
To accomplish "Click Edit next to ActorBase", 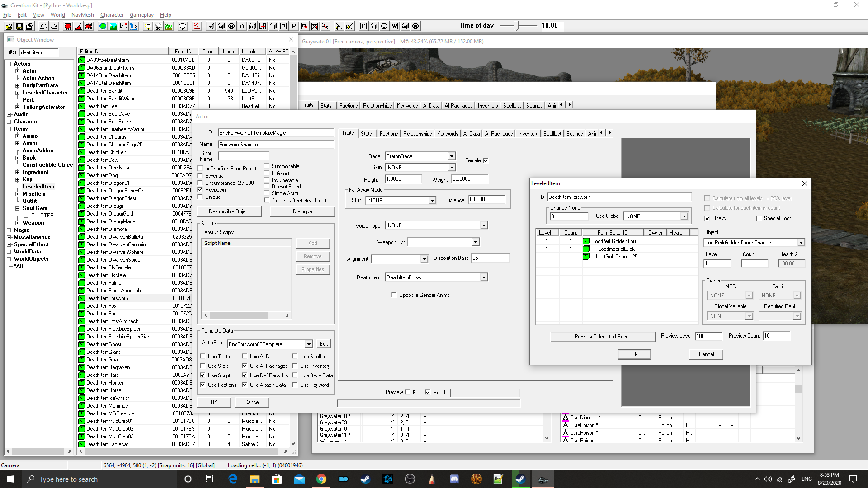I will coord(324,344).
